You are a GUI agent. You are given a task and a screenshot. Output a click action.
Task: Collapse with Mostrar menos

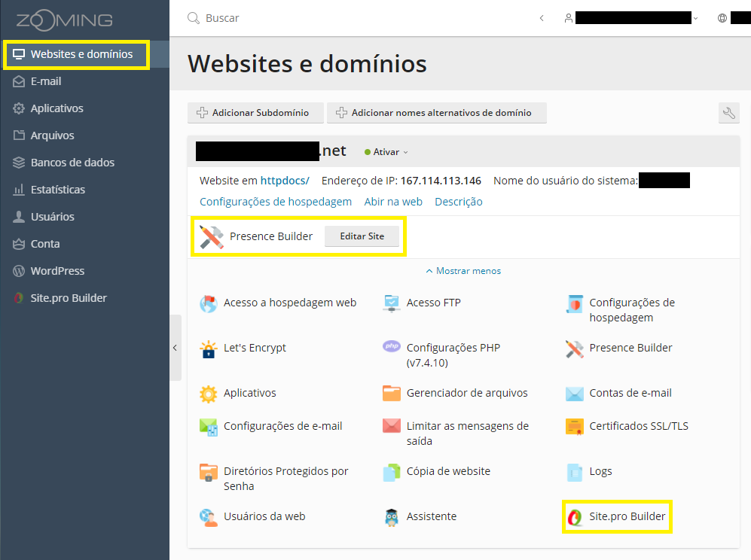463,271
